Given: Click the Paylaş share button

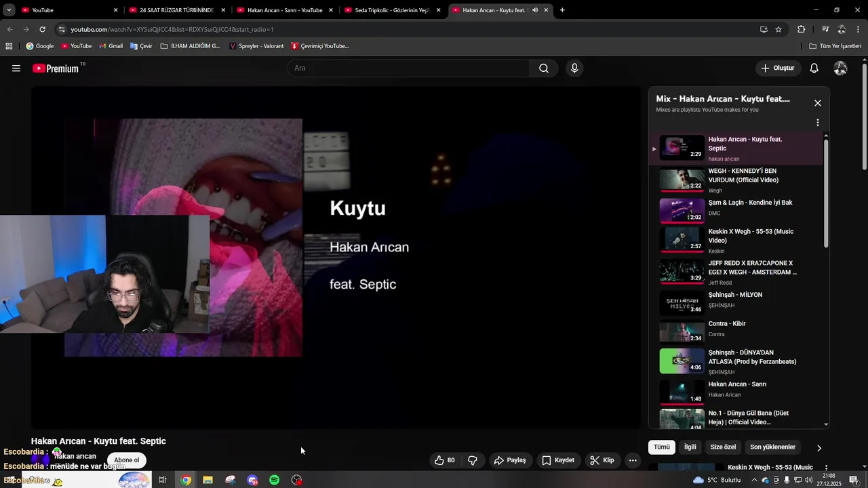Looking at the screenshot, I should coord(510,460).
